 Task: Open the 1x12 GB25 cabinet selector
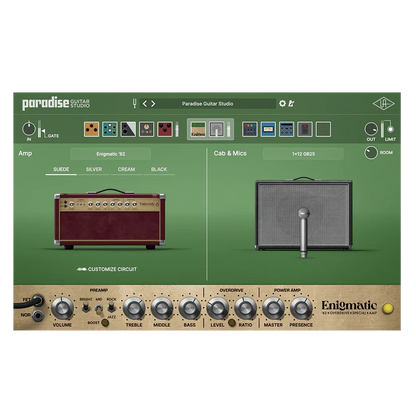(x=303, y=154)
